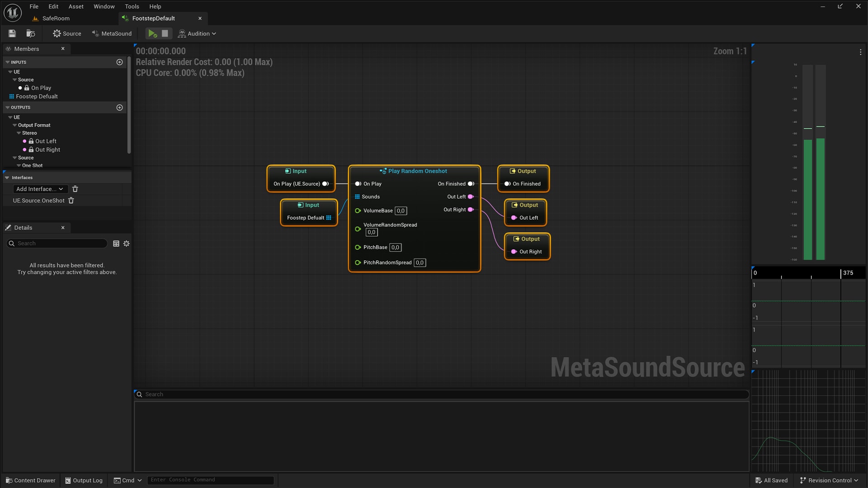Click Play Random Oneshot node title
The width and height of the screenshot is (868, 488).
pos(417,171)
